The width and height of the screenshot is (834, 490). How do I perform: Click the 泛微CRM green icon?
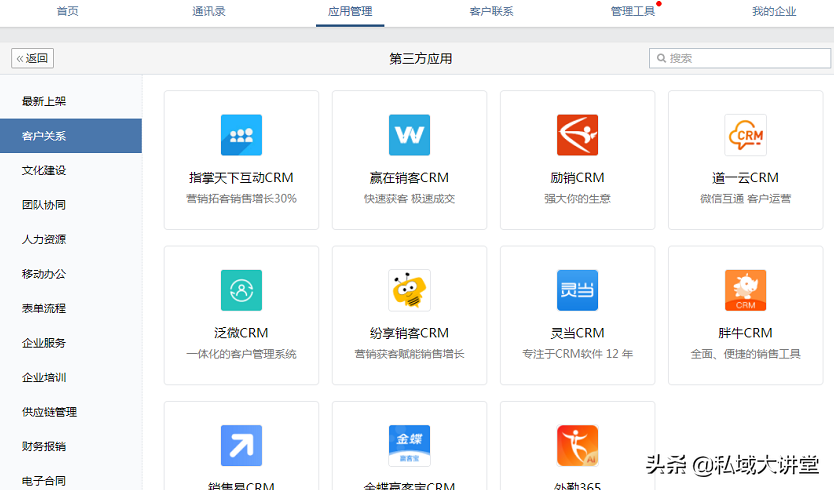point(241,290)
